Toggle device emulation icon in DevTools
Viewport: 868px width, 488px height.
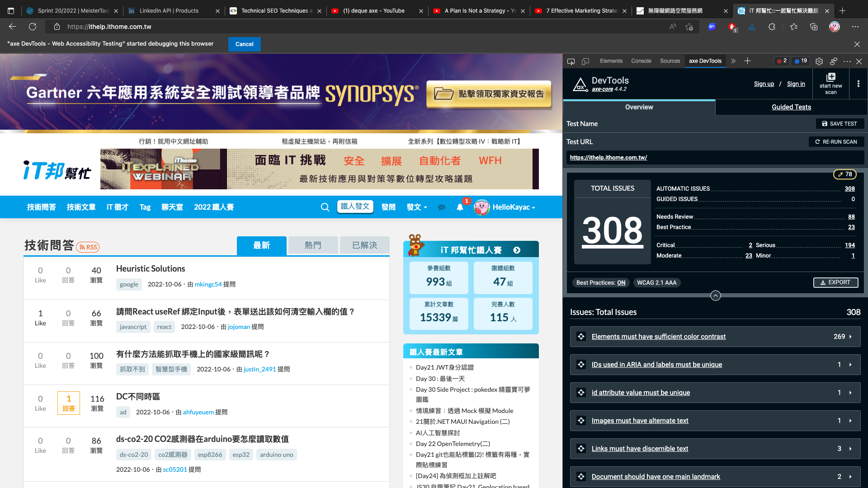(x=585, y=61)
